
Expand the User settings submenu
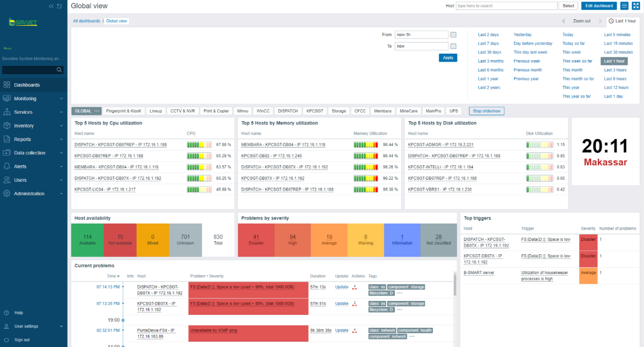pyautogui.click(x=34, y=326)
